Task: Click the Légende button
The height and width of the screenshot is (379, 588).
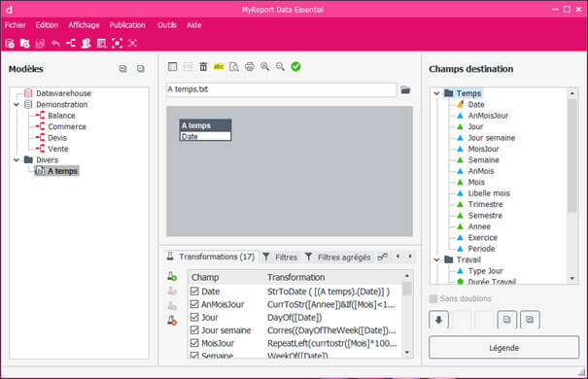Action: (x=504, y=348)
